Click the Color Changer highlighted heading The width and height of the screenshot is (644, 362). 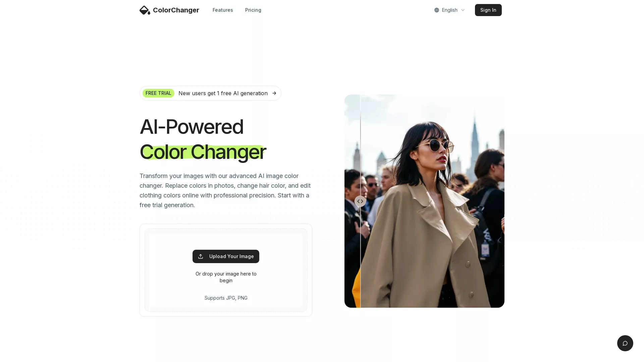pos(203,152)
